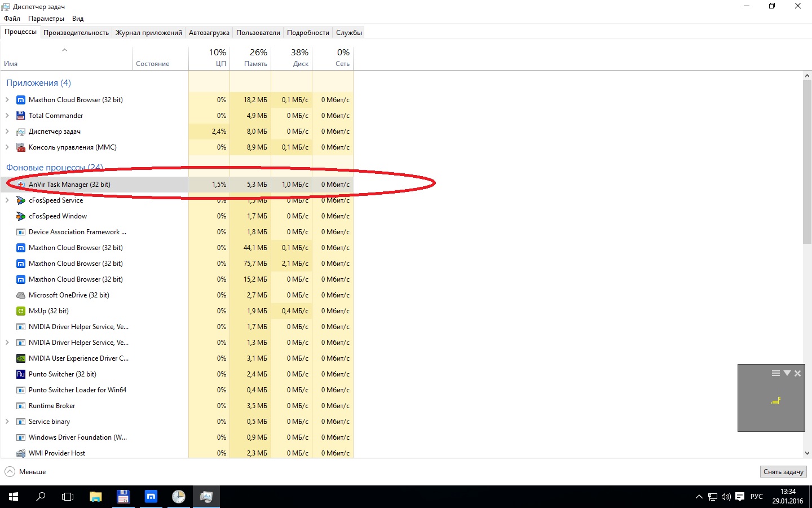Sort by the Память column header
The width and height of the screenshot is (812, 508).
pos(250,58)
